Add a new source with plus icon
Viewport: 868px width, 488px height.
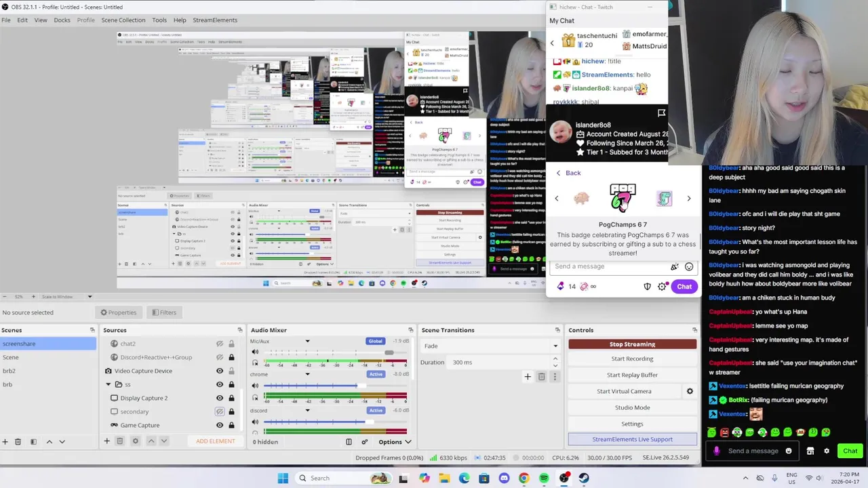(106, 441)
